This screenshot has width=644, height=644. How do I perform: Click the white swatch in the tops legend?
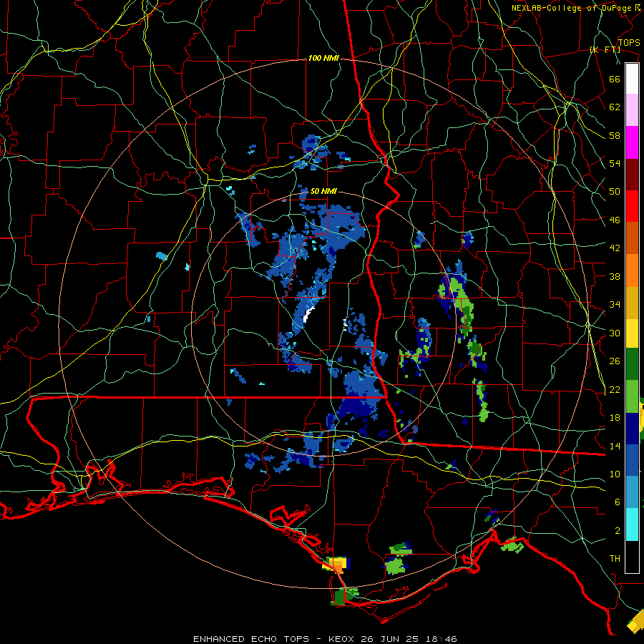tap(632, 79)
